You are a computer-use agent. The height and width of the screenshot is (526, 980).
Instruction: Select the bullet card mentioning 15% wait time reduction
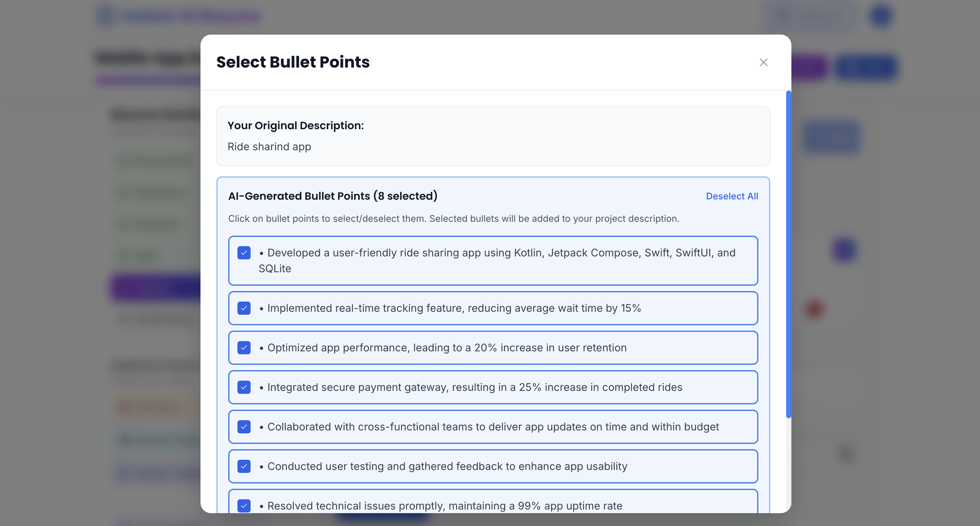coord(493,308)
